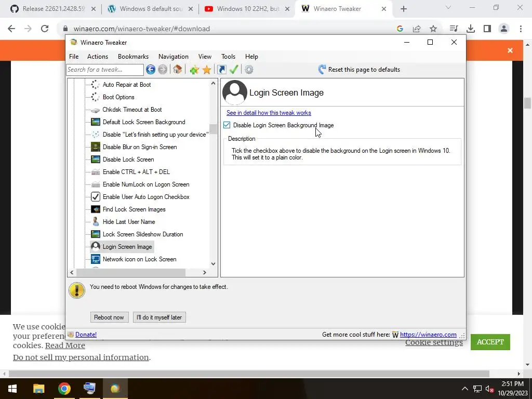Click the Donate! link
This screenshot has width=532, height=399.
click(x=86, y=335)
